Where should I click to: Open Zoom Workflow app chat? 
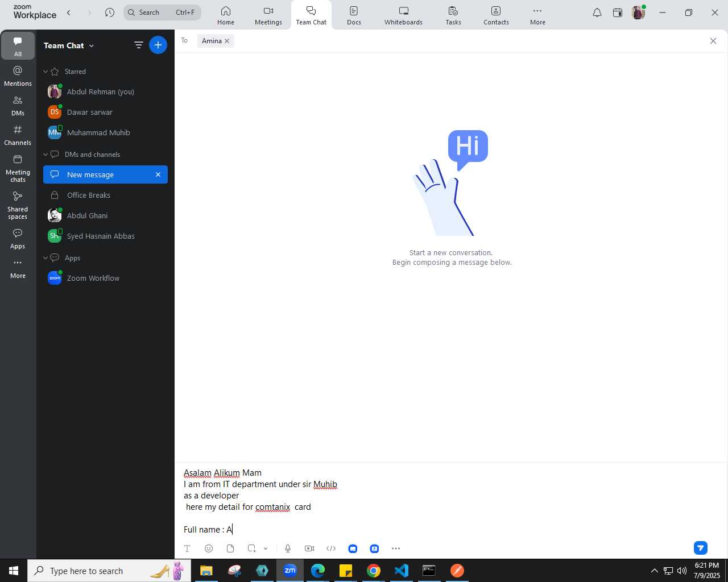(x=105, y=278)
